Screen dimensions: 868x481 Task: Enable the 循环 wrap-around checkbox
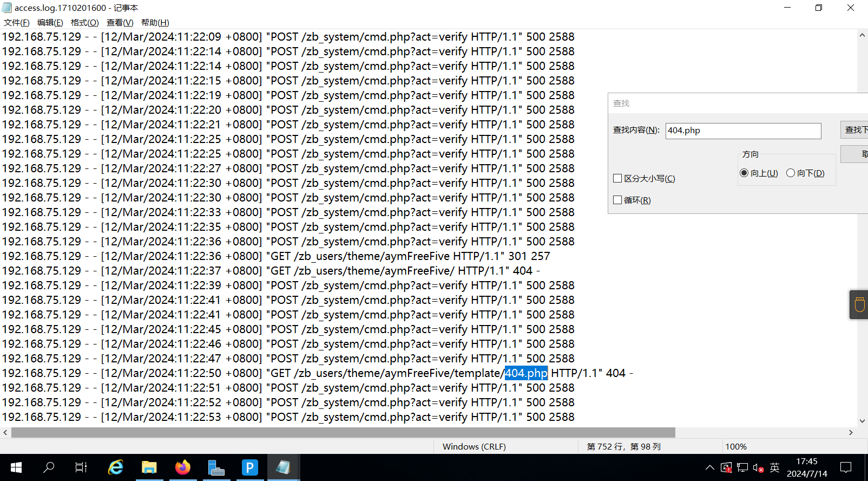point(617,200)
